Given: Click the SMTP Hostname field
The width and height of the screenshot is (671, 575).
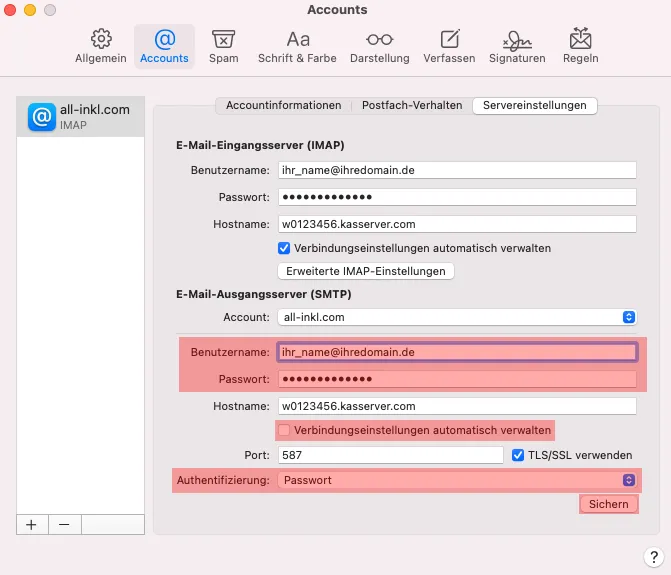Looking at the screenshot, I should pyautogui.click(x=457, y=406).
